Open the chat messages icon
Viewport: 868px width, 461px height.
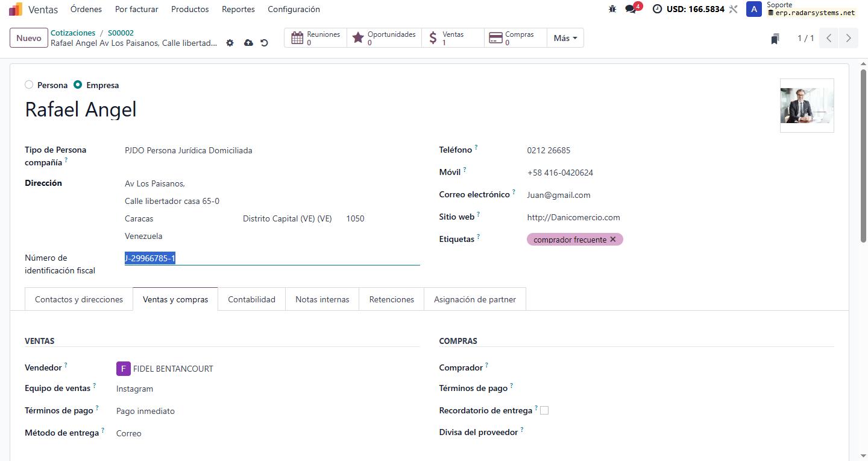tap(631, 9)
